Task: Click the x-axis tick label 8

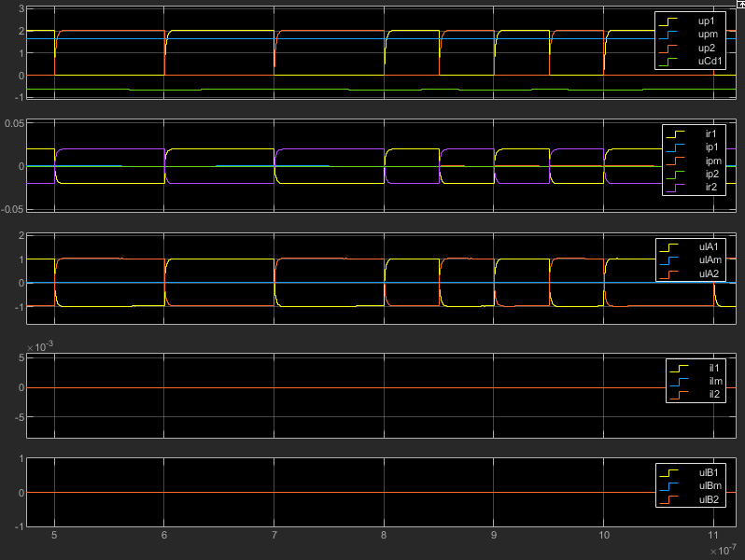Action: point(384,536)
